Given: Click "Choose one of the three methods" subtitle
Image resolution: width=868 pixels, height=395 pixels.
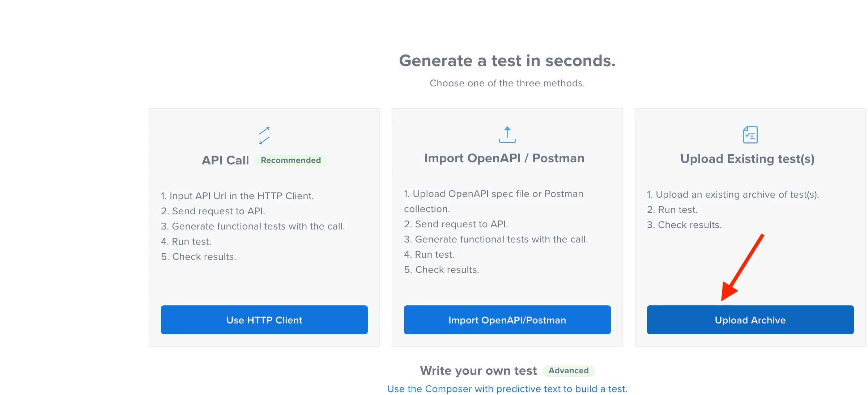Looking at the screenshot, I should pyautogui.click(x=507, y=83).
